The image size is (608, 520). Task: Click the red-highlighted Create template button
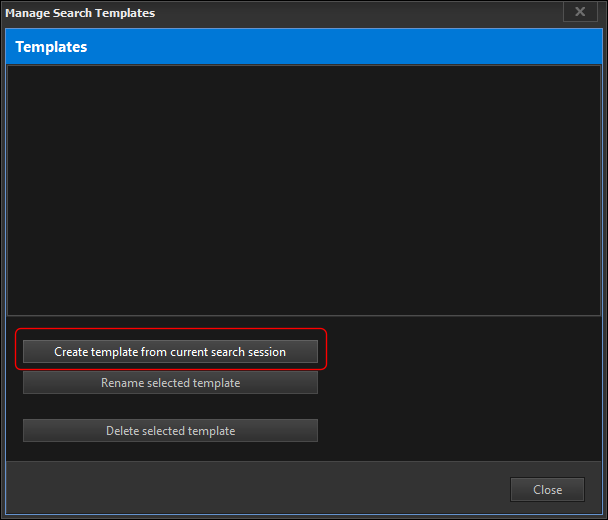coord(170,352)
